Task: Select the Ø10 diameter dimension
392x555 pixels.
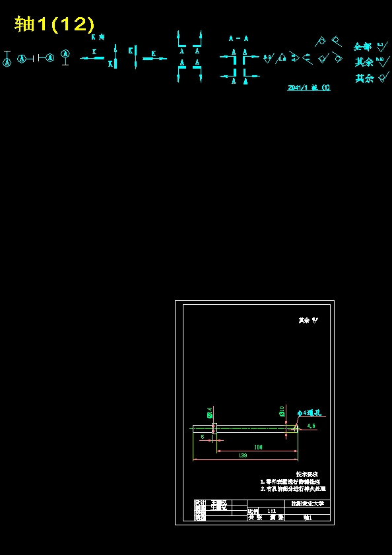Action: (x=282, y=411)
